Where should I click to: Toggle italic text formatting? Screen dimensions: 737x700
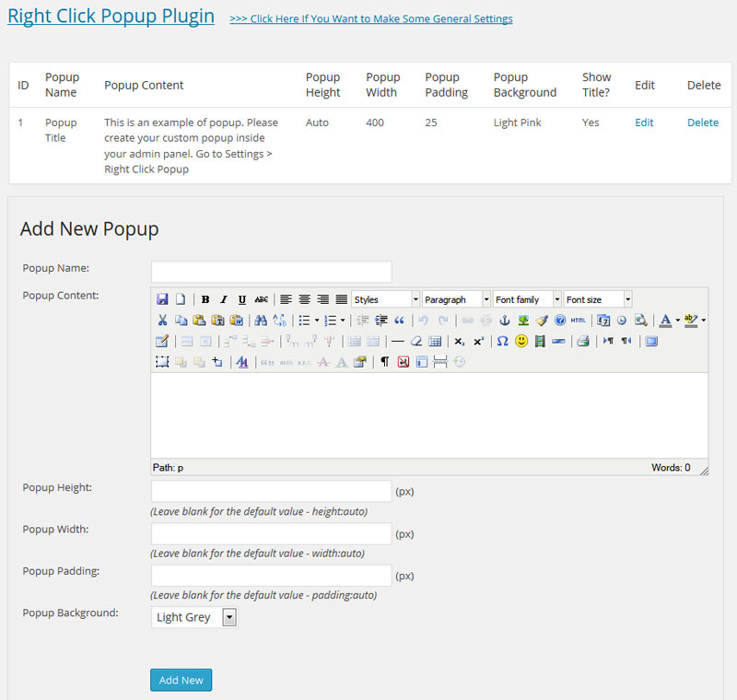coord(224,299)
